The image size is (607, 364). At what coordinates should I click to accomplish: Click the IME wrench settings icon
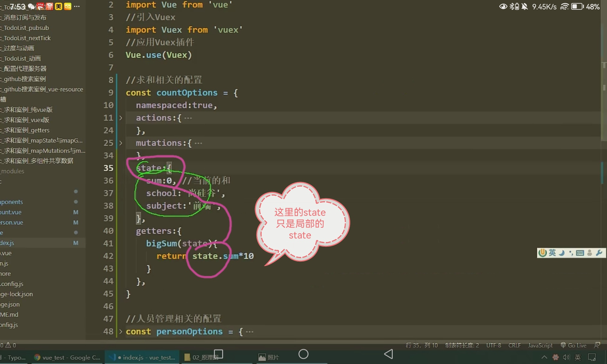[599, 253]
